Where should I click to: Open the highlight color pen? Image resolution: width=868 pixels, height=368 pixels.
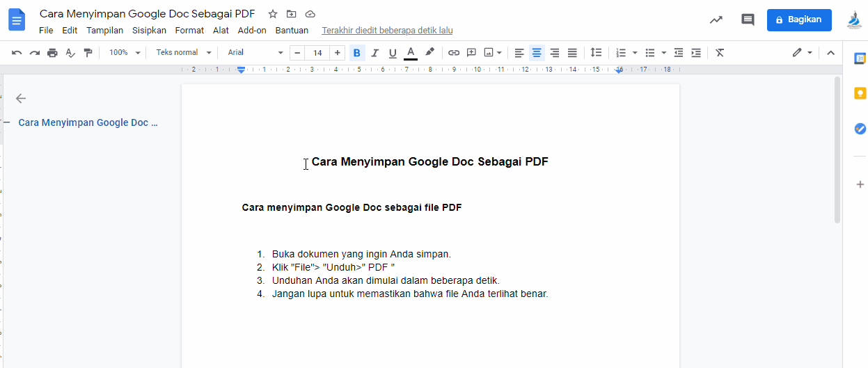tap(429, 53)
